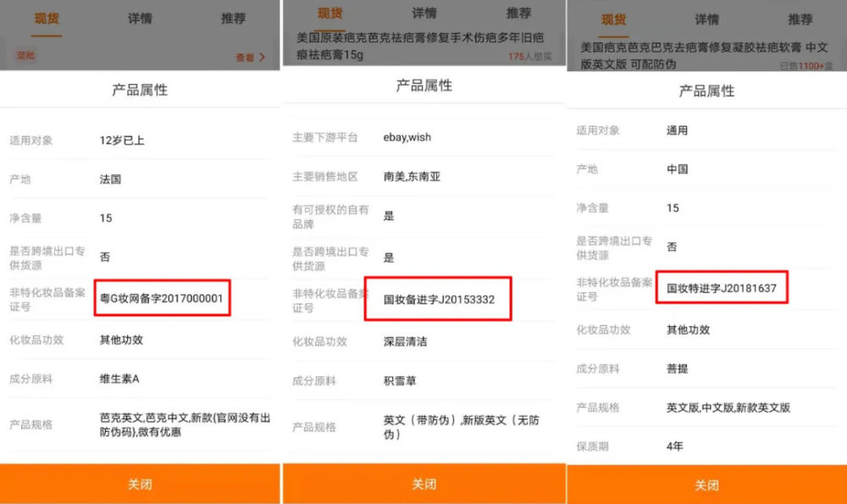Close the panel showing 维生素A with 关闭
This screenshot has width=847, height=504.
[140, 484]
